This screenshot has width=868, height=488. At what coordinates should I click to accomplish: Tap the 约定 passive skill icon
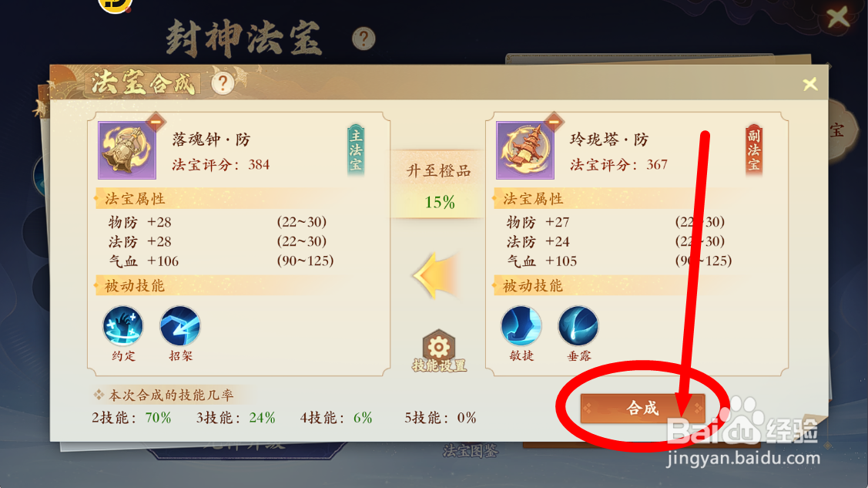point(123,326)
